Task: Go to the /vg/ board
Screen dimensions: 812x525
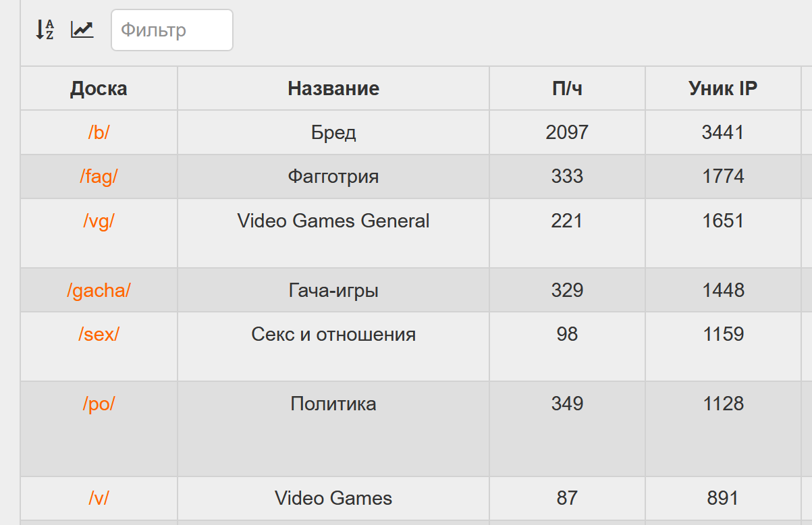Action: pos(99,221)
